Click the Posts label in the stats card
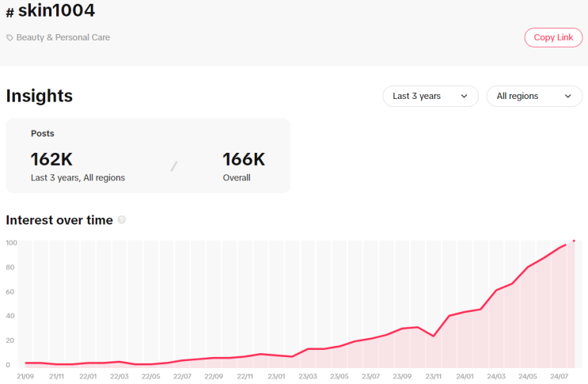 point(43,134)
